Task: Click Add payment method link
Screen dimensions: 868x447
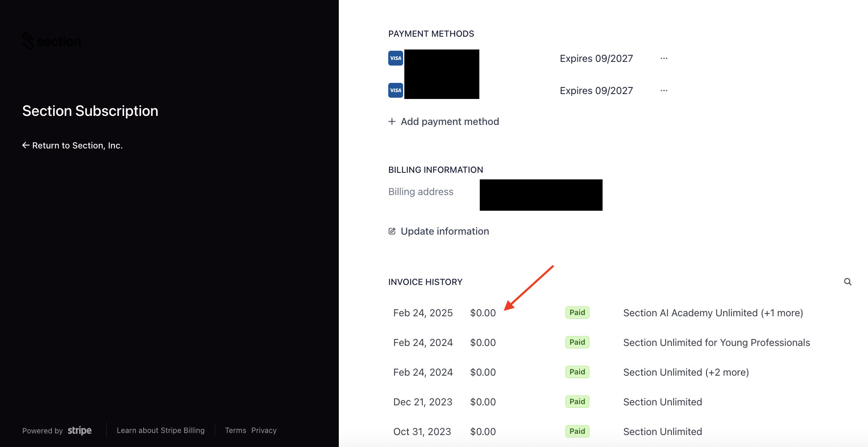Action: (450, 122)
